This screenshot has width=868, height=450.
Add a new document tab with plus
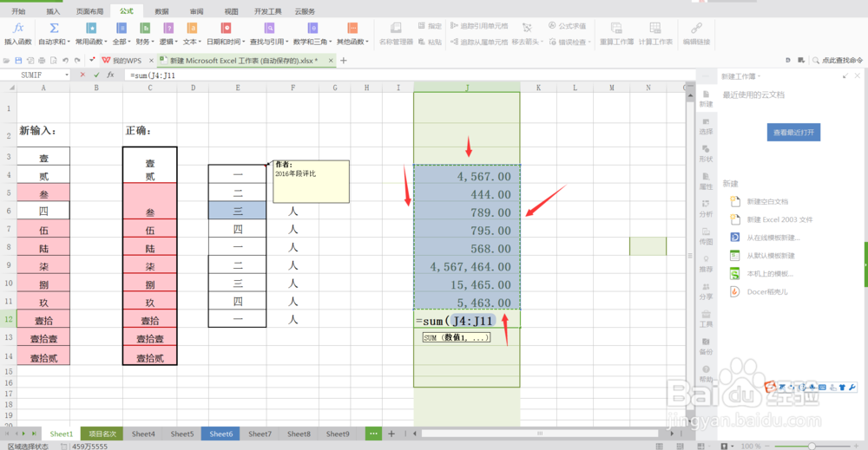343,60
